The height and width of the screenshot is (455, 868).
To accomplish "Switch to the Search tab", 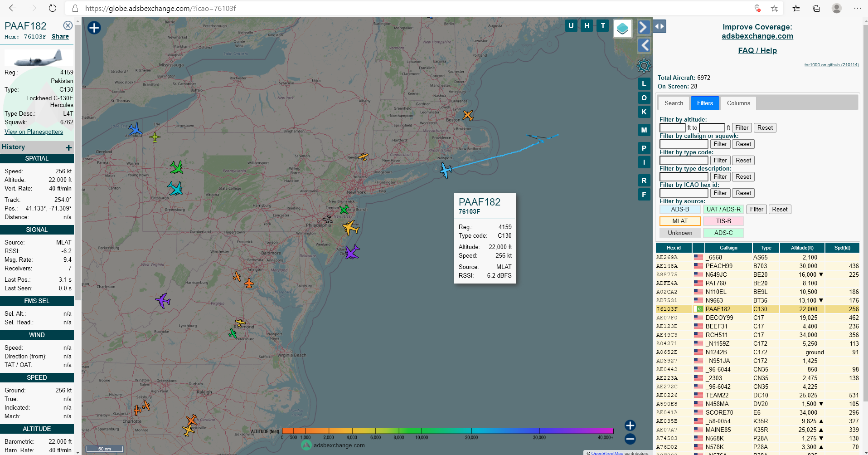I will coord(674,103).
